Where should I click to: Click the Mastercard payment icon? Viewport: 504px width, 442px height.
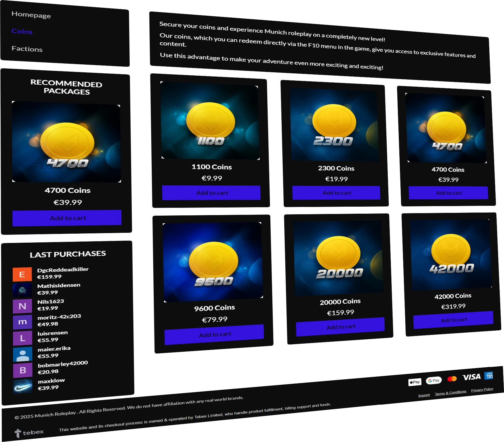pyautogui.click(x=452, y=379)
